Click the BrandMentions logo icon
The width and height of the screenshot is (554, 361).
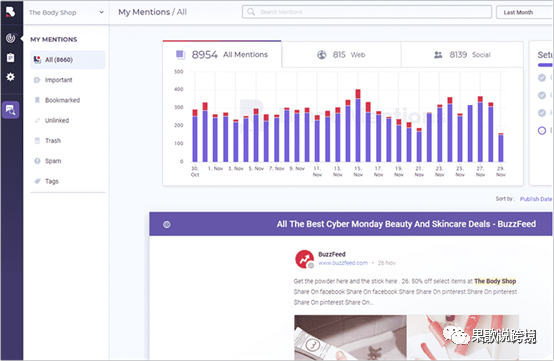pyautogui.click(x=10, y=12)
